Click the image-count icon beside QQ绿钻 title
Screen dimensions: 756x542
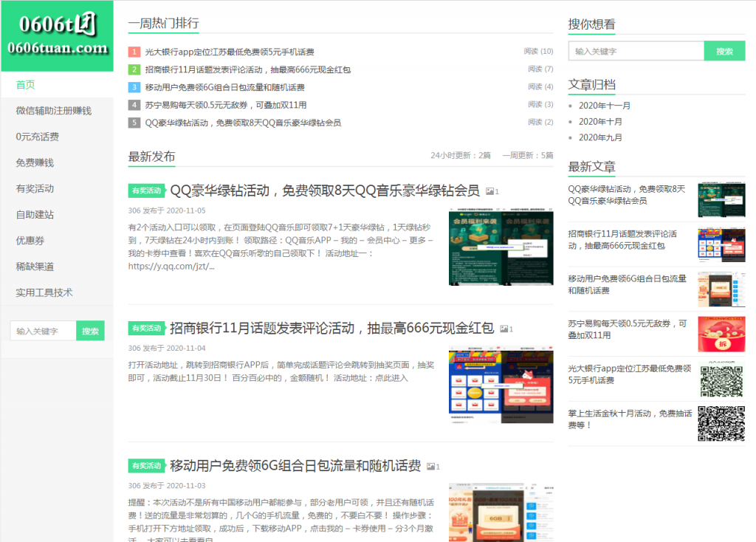(x=492, y=192)
